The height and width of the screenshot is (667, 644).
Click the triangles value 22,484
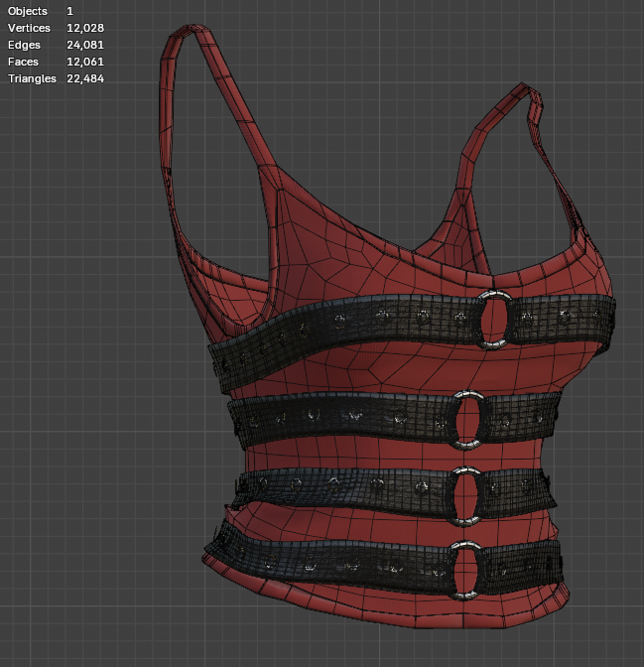(x=85, y=78)
